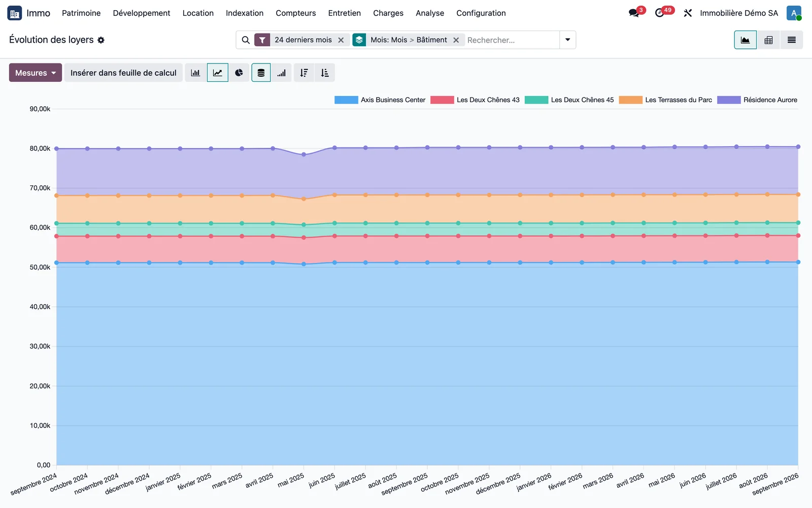Open the Indexation menu
812x508 pixels.
[245, 13]
